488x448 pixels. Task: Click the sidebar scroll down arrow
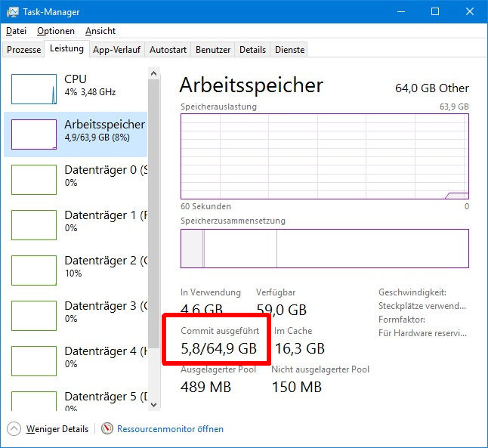(153, 405)
